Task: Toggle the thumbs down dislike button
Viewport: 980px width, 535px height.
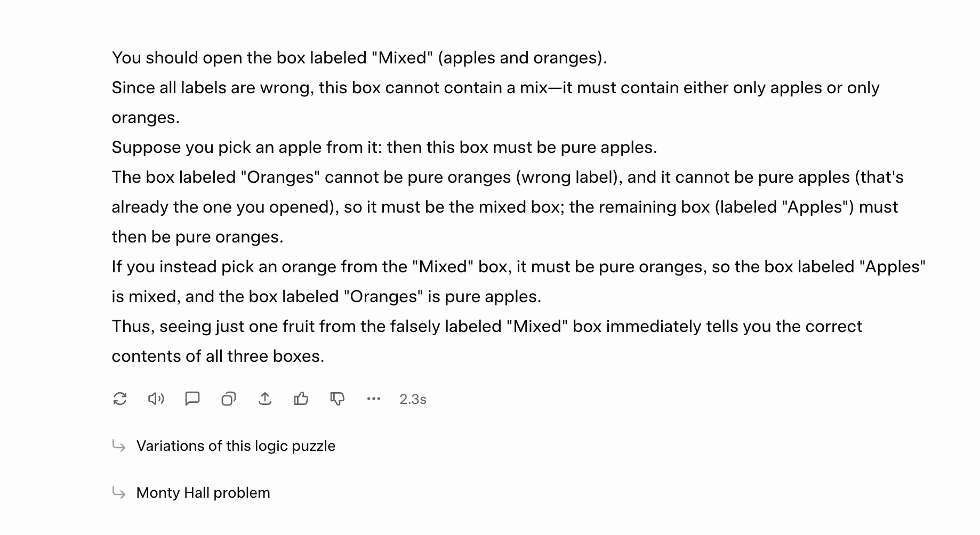Action: 338,399
